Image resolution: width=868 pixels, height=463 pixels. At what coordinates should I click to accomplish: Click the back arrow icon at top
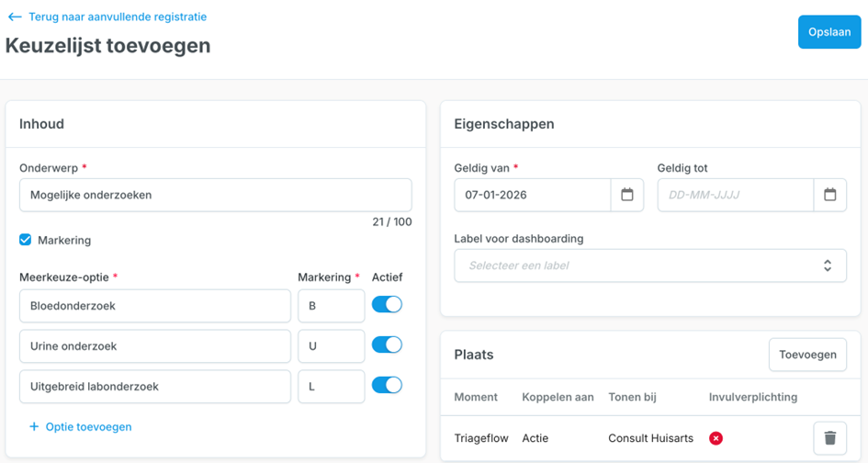(x=14, y=17)
